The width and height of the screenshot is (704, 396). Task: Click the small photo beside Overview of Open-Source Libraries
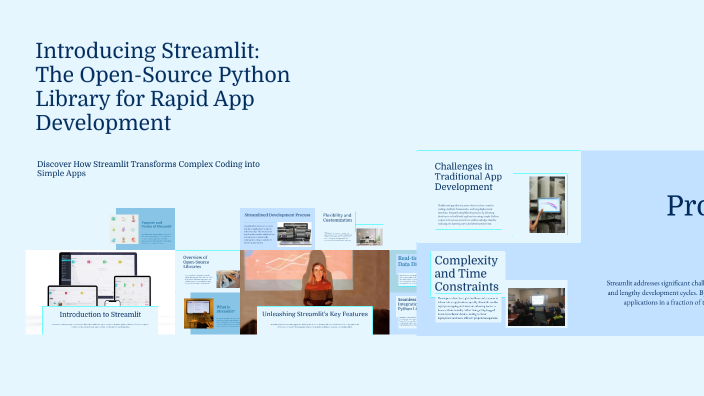228,279
